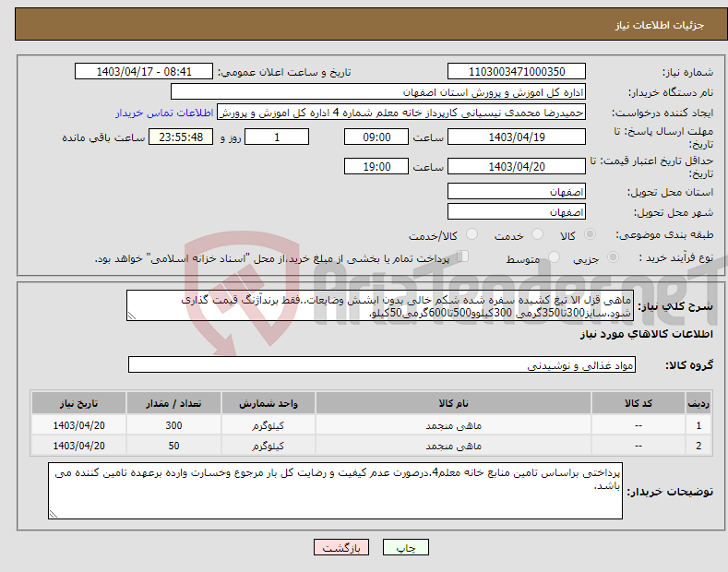The width and height of the screenshot is (728, 572).
Task: Click کیلوگرم unit in row 1
Action: [268, 425]
